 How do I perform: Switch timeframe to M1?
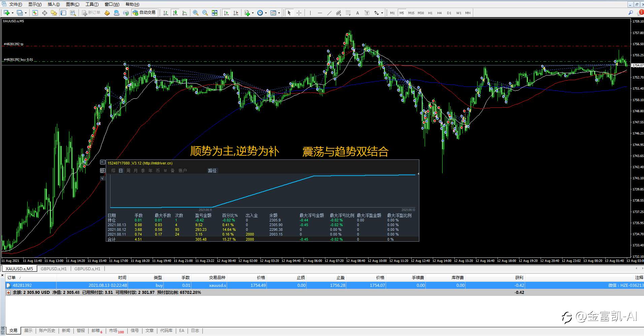tap(392, 13)
